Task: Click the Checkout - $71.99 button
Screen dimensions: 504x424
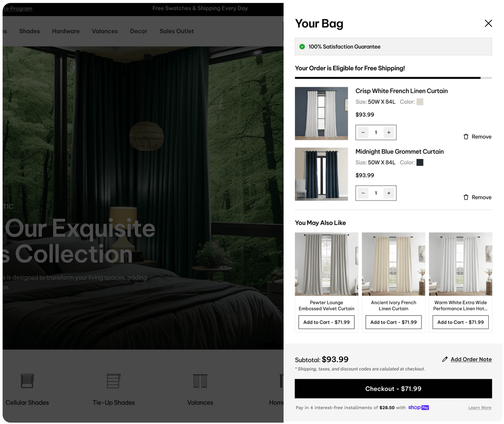Action: 393,389
